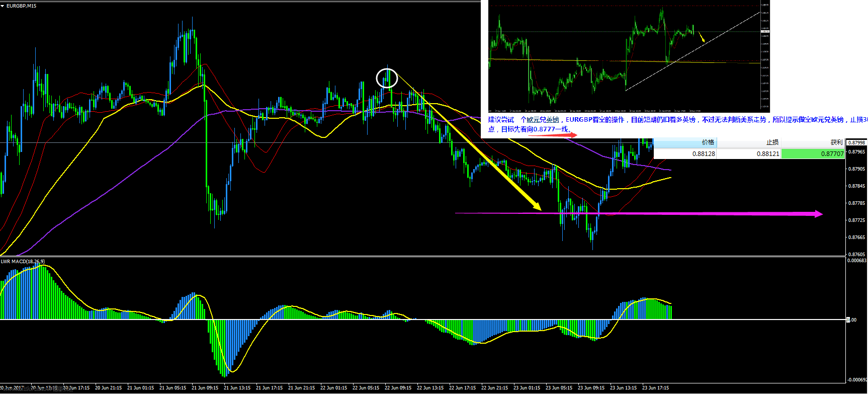Click MACD scale label 0.000683
Image resolution: width=868 pixels, height=394 pixels.
coord(857,261)
